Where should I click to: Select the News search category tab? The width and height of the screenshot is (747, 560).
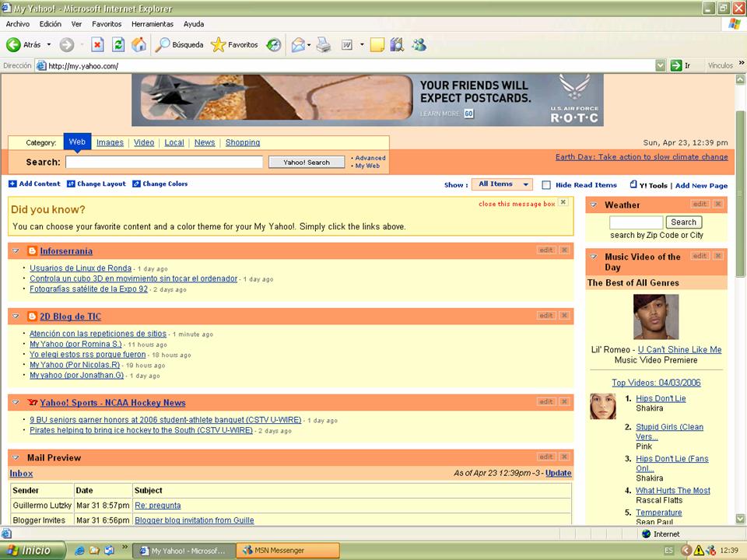pos(205,142)
